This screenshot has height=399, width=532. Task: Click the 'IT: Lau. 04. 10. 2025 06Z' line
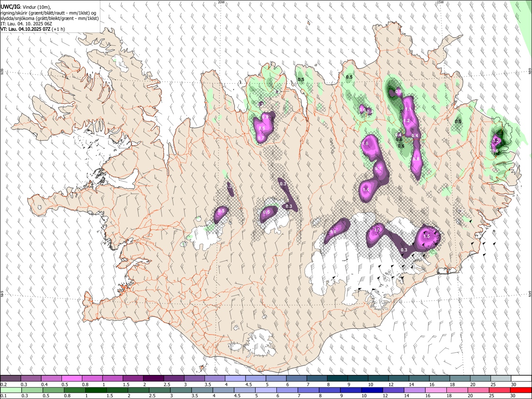click(x=26, y=24)
